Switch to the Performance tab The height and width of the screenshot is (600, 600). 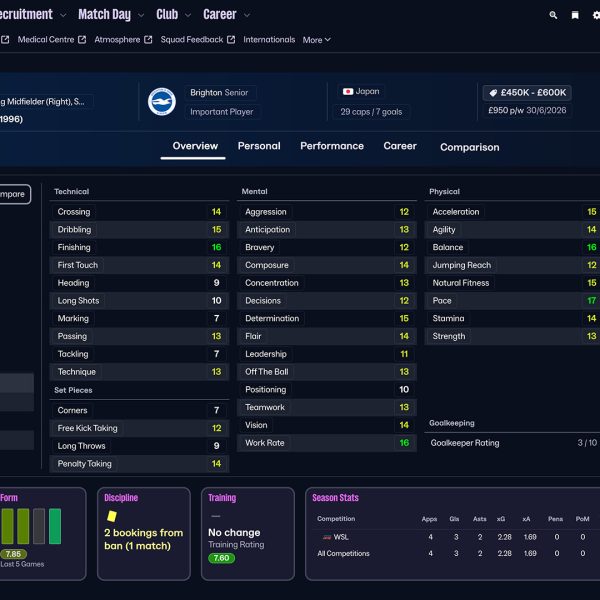332,146
